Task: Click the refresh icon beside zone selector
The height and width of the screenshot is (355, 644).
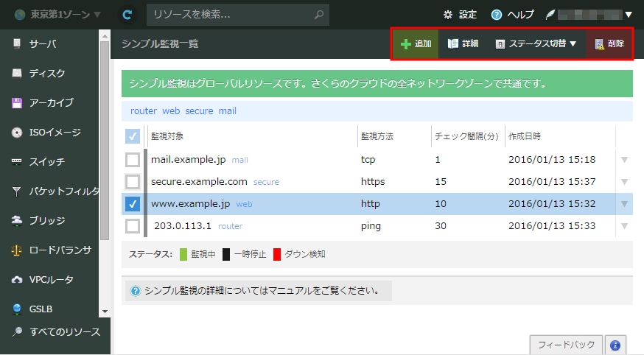Action: pyautogui.click(x=128, y=14)
